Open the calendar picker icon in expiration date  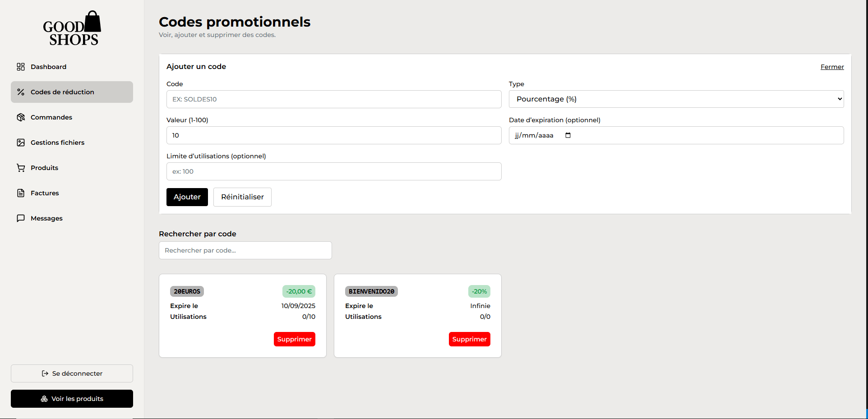(x=568, y=135)
